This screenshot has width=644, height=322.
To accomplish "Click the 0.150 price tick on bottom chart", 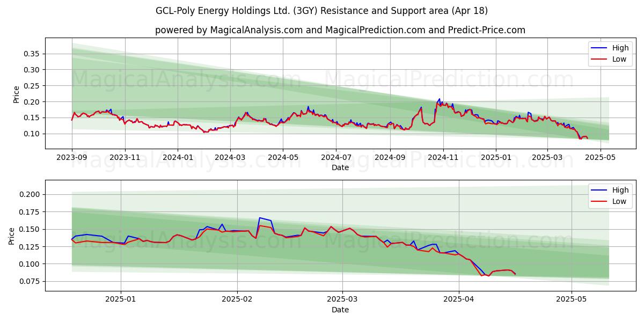I will tap(31, 229).
